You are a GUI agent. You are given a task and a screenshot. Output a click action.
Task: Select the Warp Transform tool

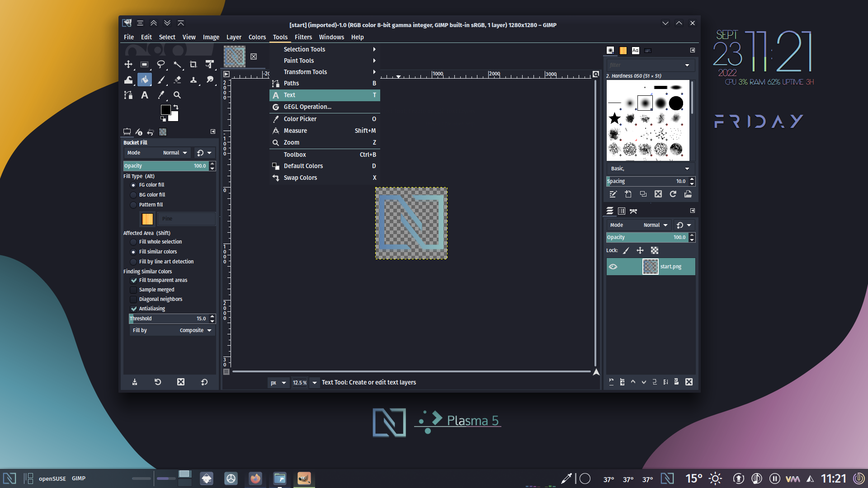pyautogui.click(x=128, y=80)
